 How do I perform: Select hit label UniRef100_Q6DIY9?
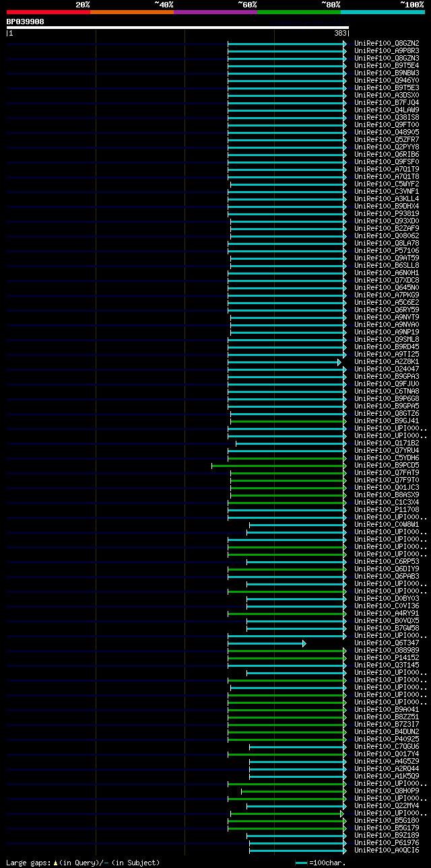point(387,569)
